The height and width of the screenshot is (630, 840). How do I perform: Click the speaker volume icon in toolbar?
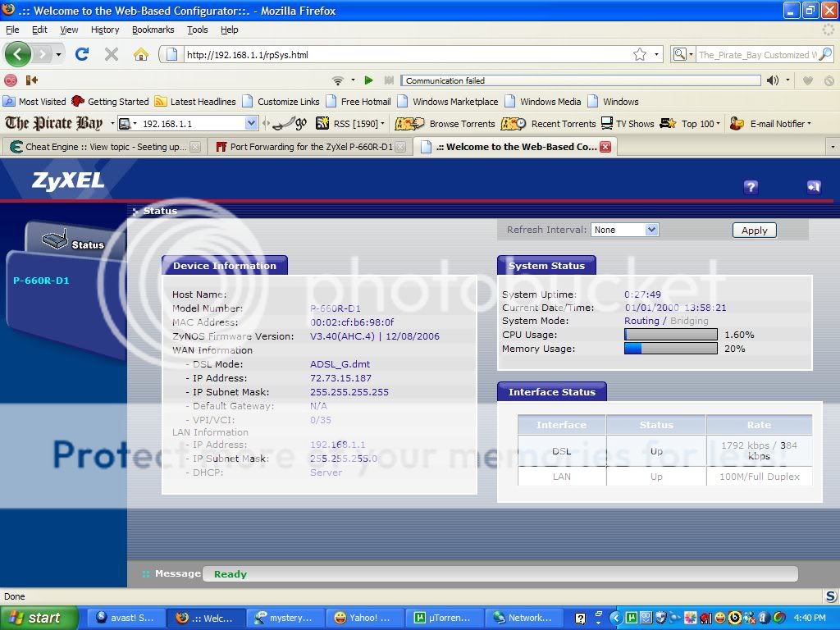(x=773, y=80)
